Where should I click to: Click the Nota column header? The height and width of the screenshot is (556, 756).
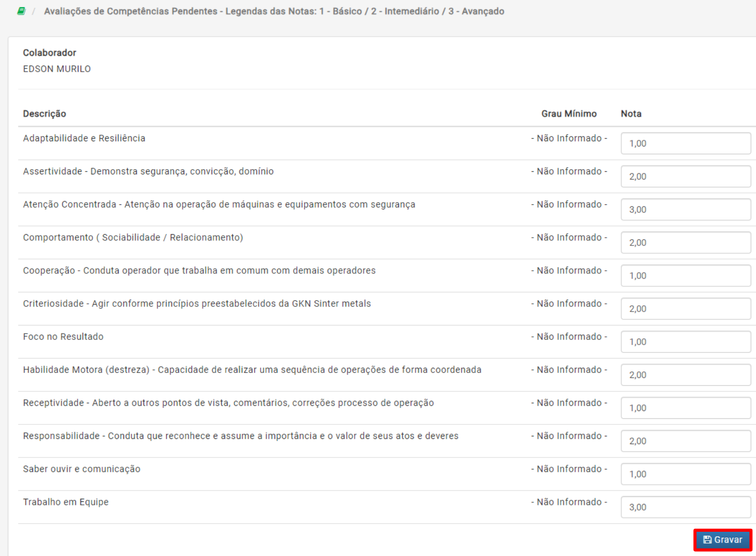pos(631,113)
